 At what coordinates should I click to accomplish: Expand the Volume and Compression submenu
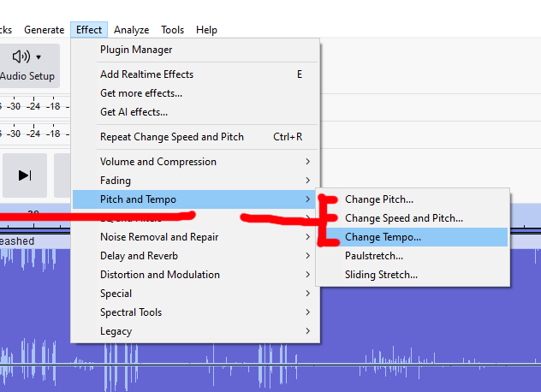point(158,162)
